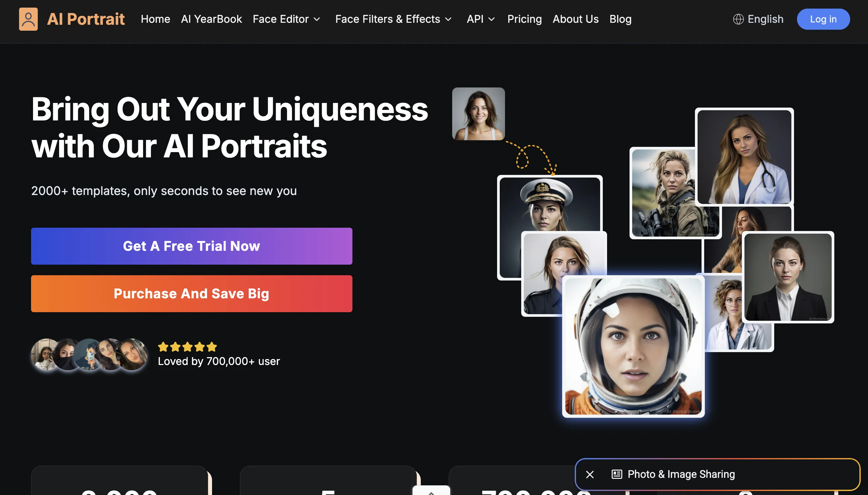Open the API dropdown menu
The height and width of the screenshot is (495, 868).
(481, 19)
